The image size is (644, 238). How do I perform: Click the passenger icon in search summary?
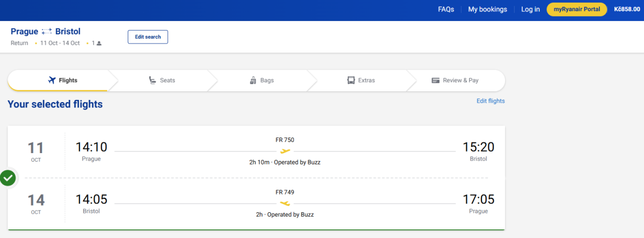[x=99, y=43]
